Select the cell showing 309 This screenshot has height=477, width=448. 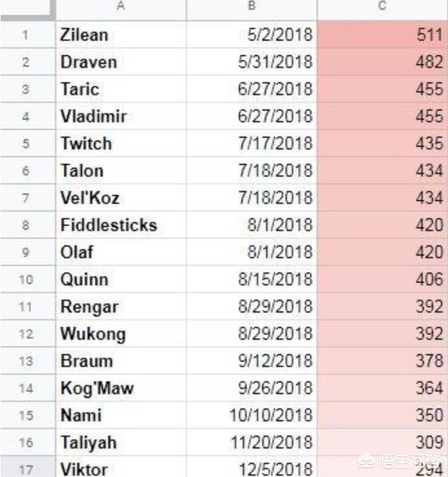382,443
